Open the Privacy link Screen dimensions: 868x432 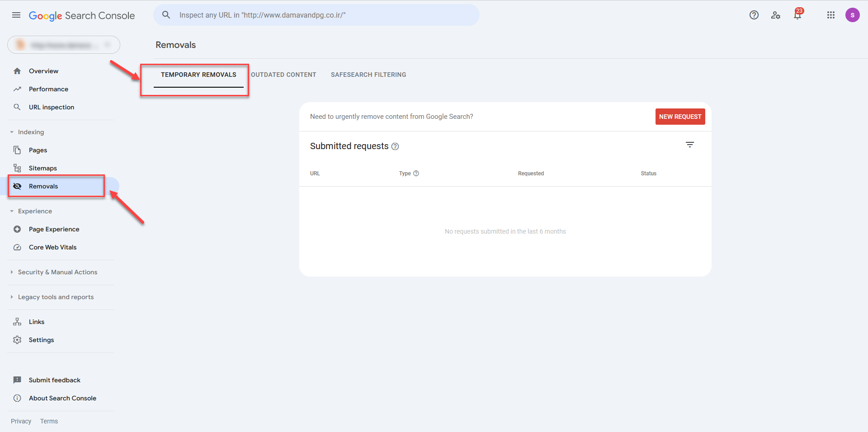click(x=21, y=421)
